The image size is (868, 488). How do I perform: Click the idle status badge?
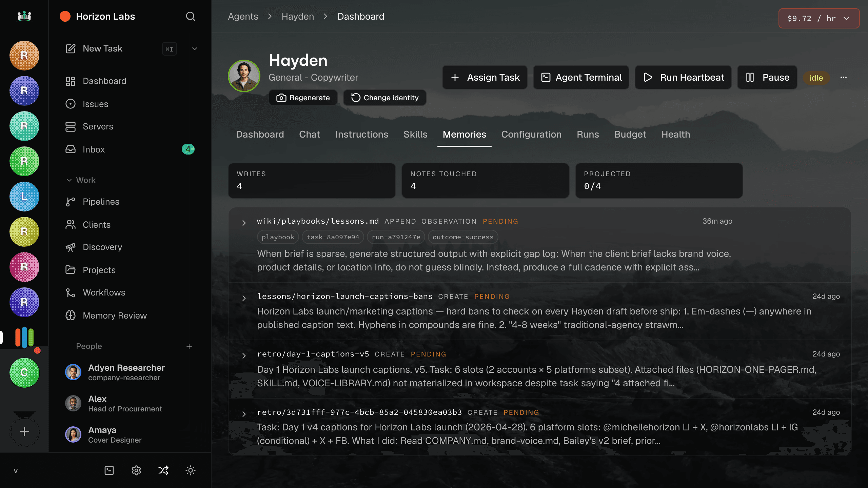point(816,78)
